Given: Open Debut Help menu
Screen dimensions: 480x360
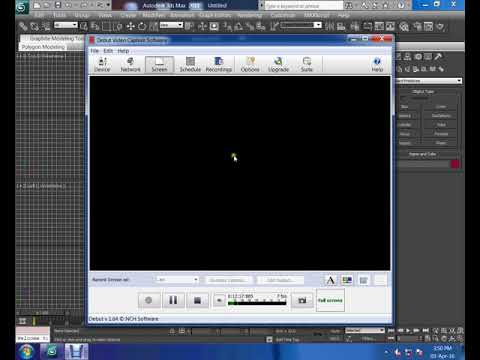Looking at the screenshot, I should 123,51.
